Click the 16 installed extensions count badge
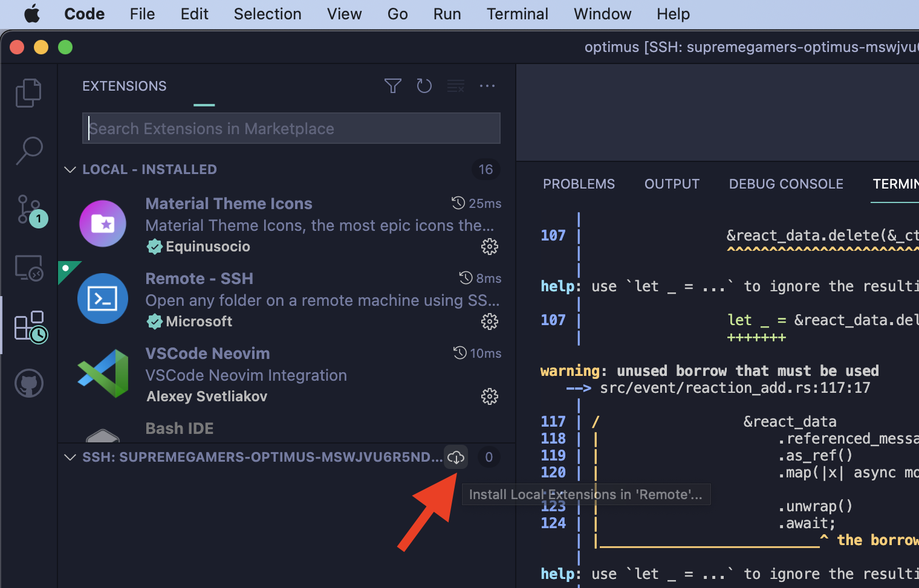 [x=486, y=170]
